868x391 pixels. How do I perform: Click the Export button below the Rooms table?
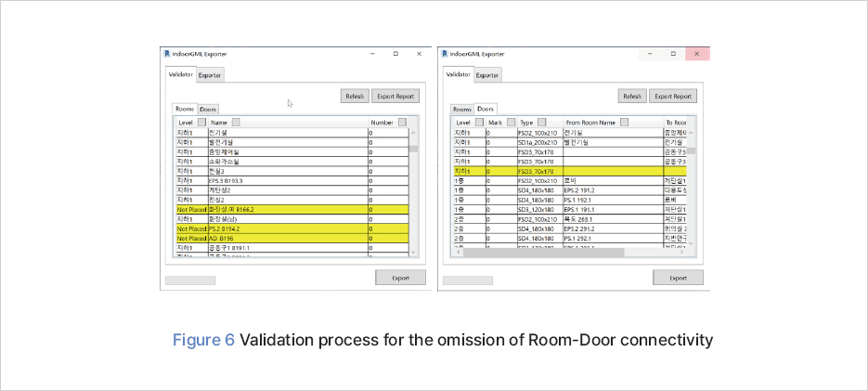401,278
